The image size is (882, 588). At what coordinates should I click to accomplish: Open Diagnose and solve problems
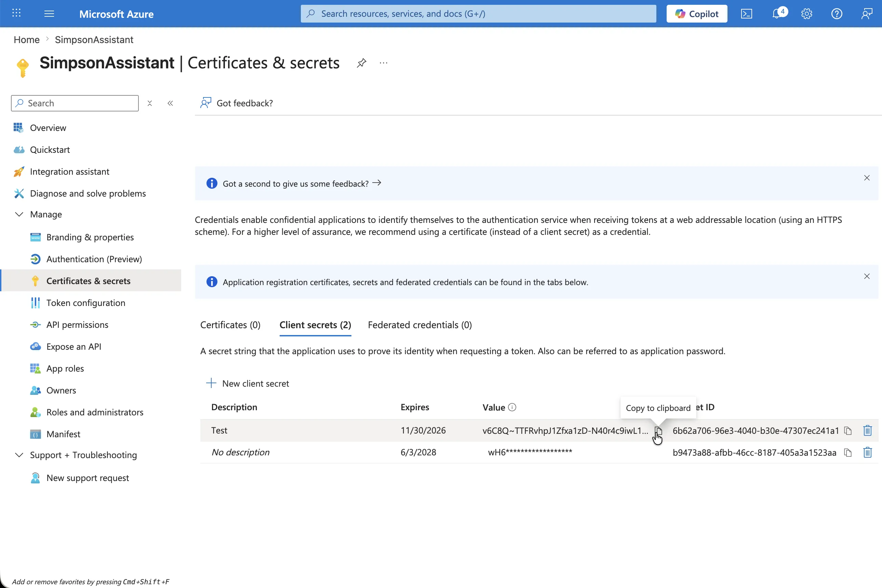88,193
